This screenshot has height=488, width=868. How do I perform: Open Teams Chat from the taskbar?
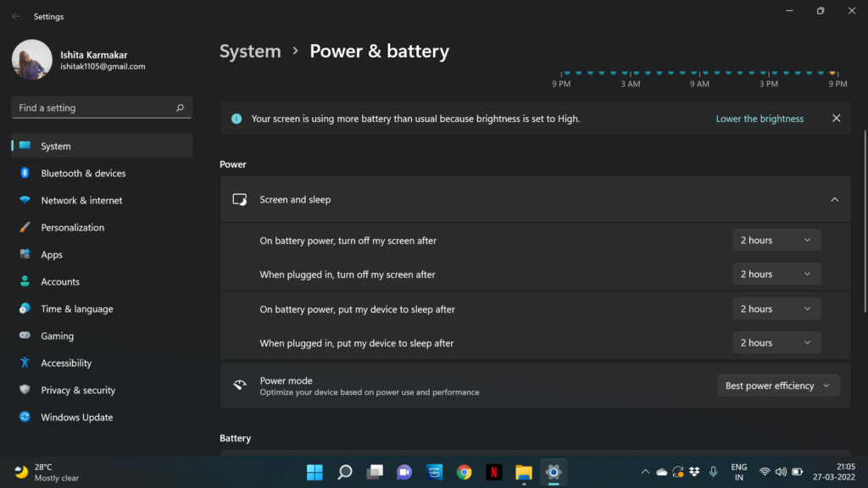pyautogui.click(x=404, y=472)
